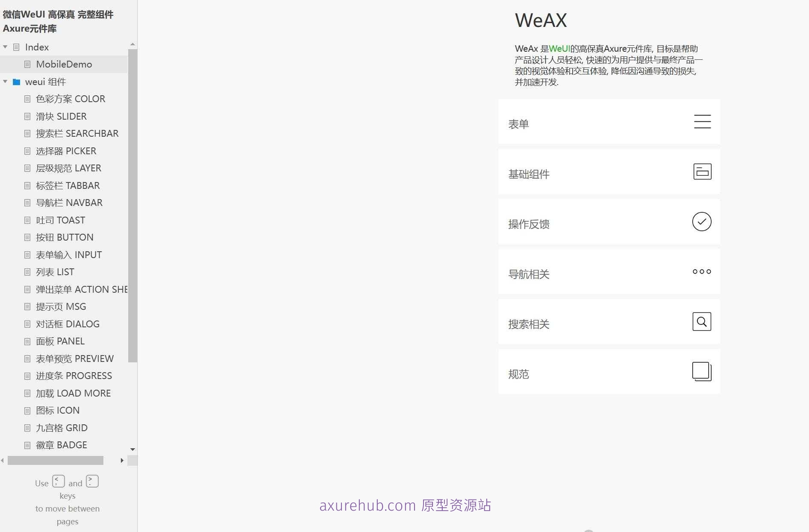Open the 按钮 BUTTON page

click(x=64, y=237)
